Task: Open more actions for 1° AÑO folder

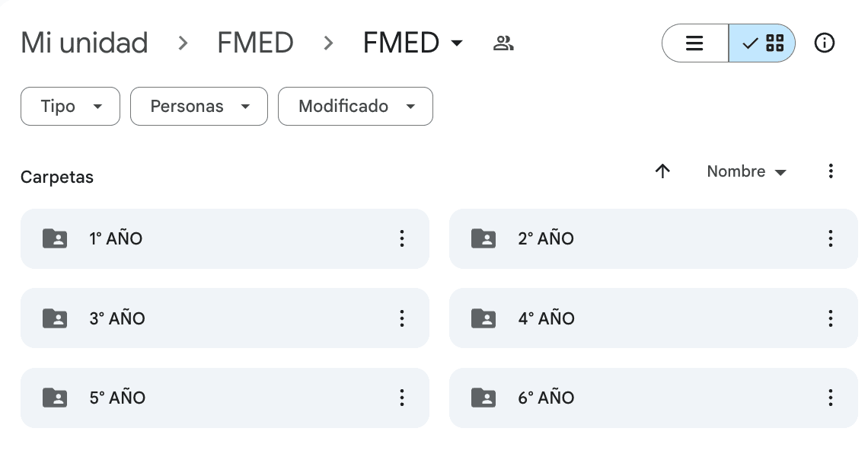Action: (402, 238)
